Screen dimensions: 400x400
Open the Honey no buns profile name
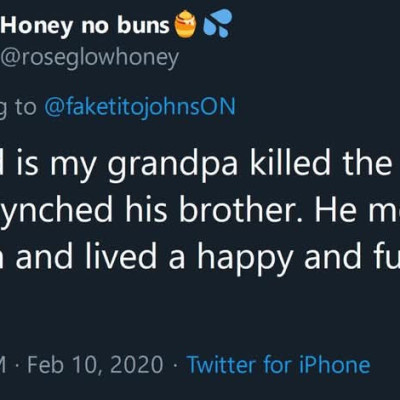[86, 24]
